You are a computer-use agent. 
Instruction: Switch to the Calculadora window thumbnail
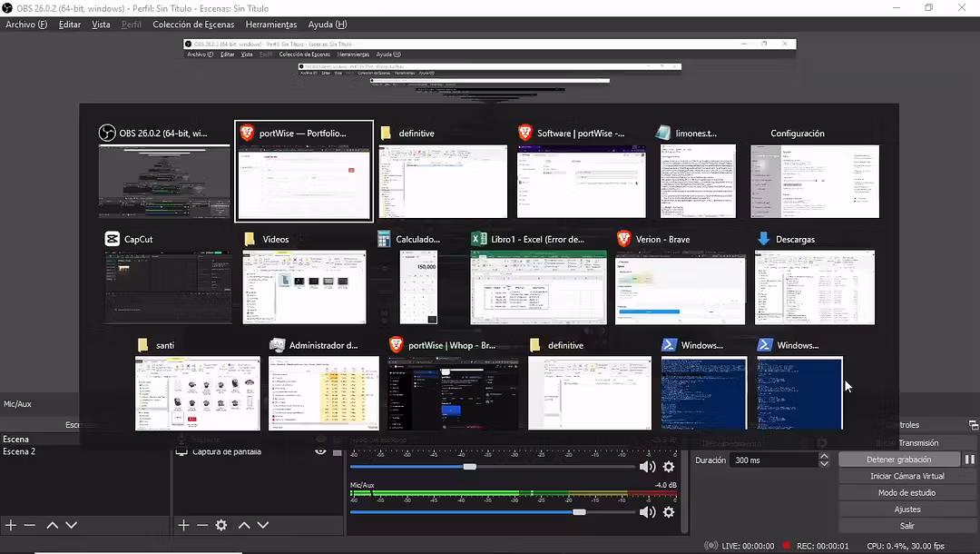418,287
